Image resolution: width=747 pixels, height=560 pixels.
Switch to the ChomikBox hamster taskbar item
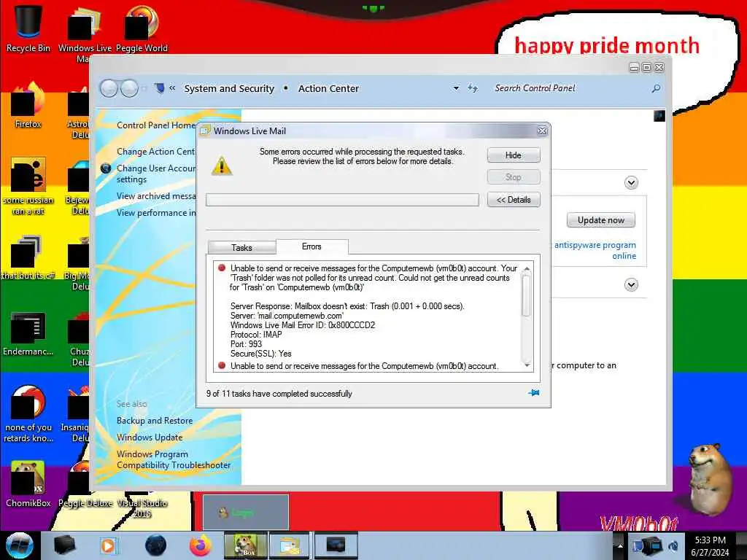(x=246, y=545)
